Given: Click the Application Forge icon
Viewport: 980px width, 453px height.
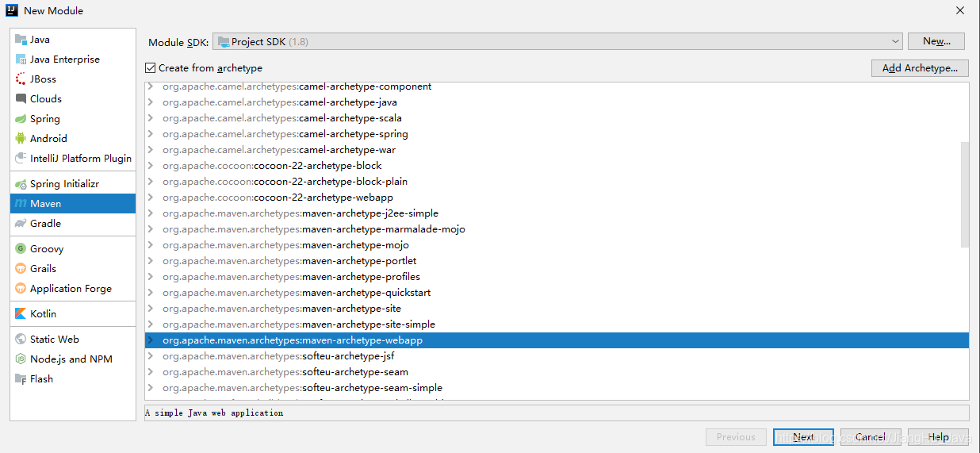Looking at the screenshot, I should pyautogui.click(x=21, y=289).
